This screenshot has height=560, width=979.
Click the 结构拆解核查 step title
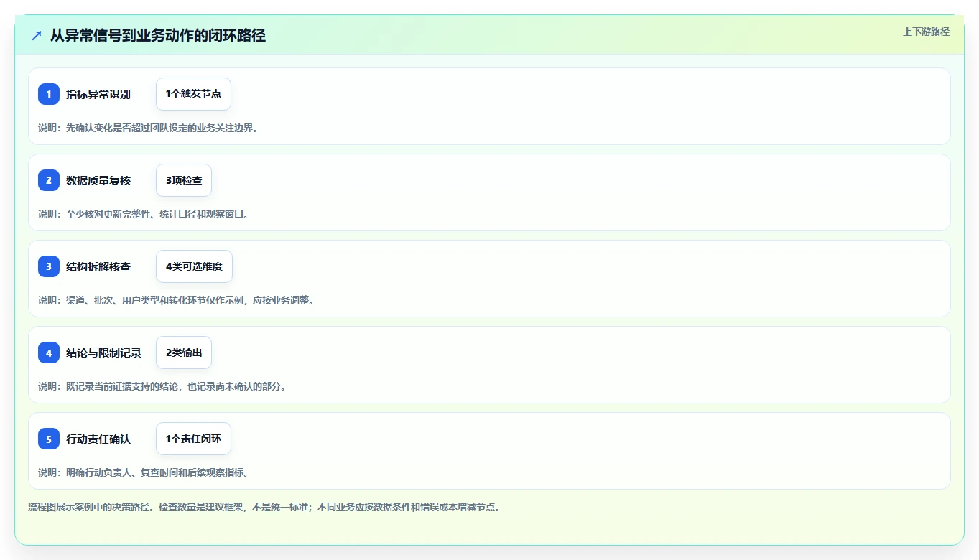click(98, 266)
